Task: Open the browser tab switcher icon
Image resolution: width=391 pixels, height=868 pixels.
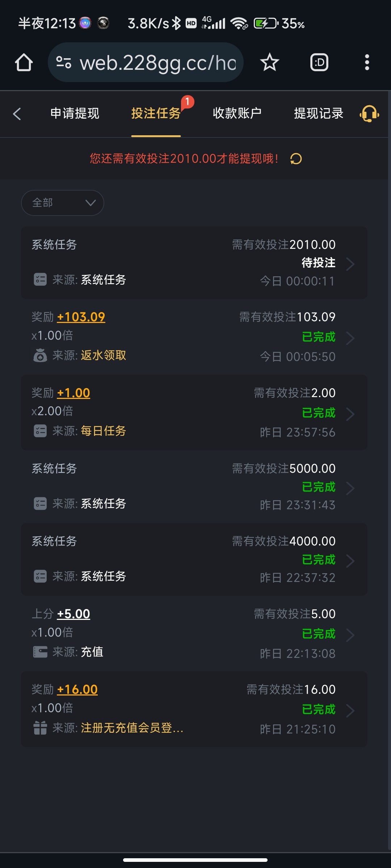Action: pos(319,63)
